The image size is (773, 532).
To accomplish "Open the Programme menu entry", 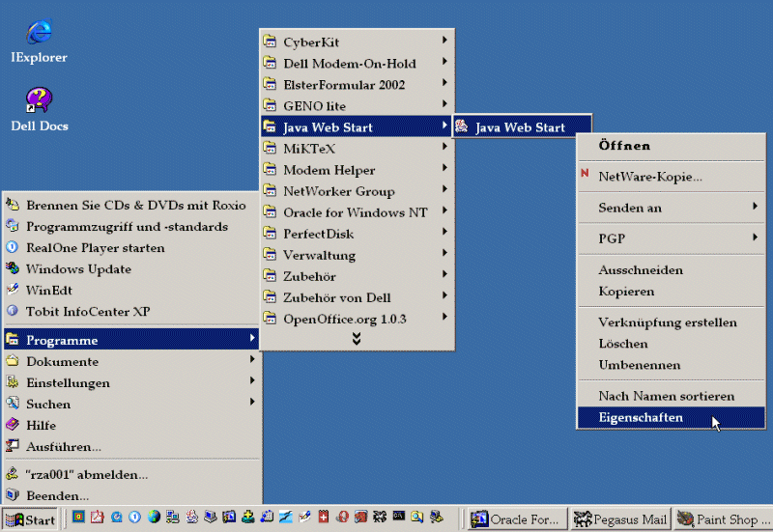I will [131, 340].
